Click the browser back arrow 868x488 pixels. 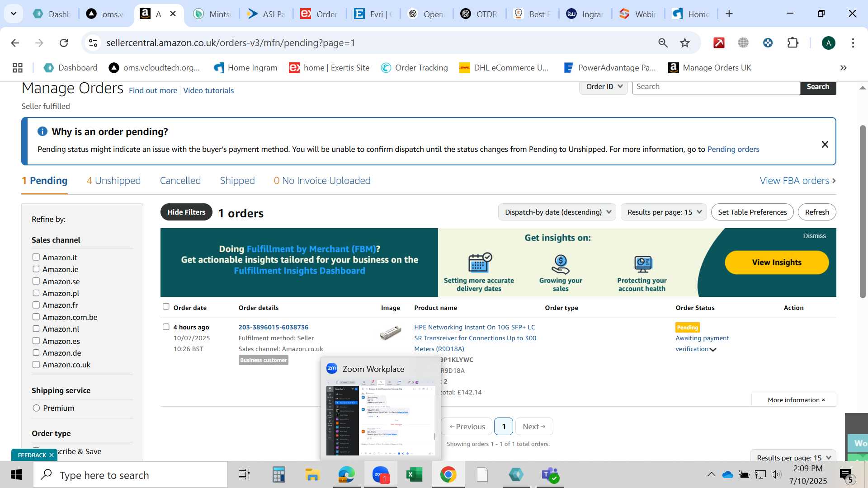point(15,43)
